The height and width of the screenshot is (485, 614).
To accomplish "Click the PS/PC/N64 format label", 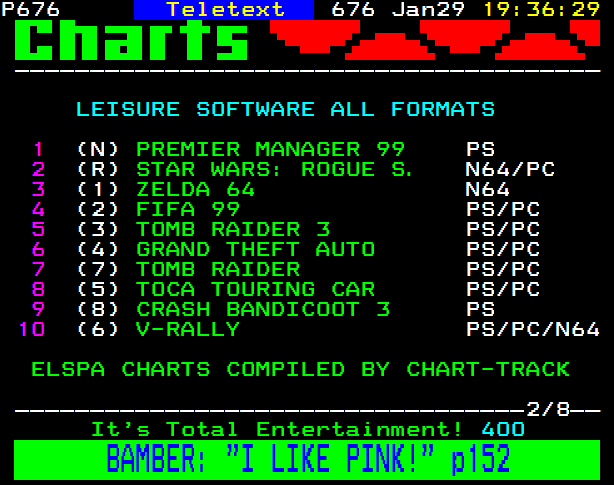I will coord(533,329).
